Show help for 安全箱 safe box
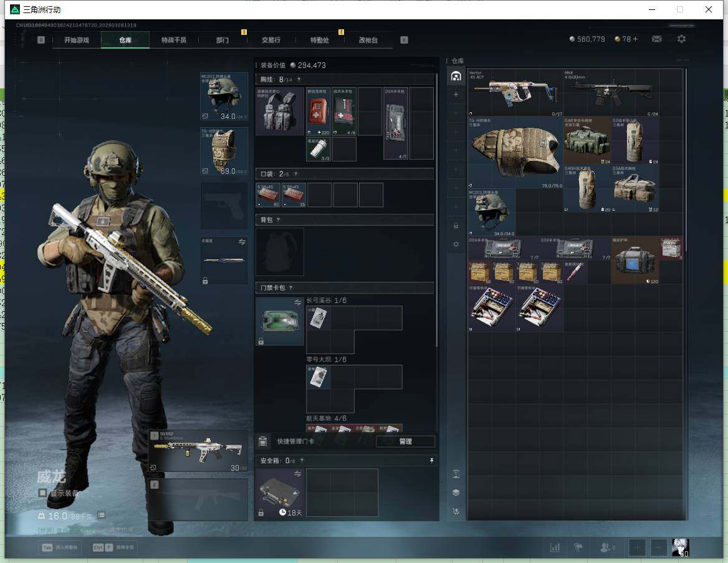728x563 pixels. point(302,460)
